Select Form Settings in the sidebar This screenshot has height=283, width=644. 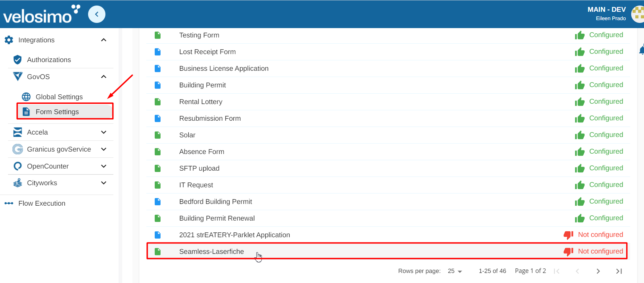[65, 112]
